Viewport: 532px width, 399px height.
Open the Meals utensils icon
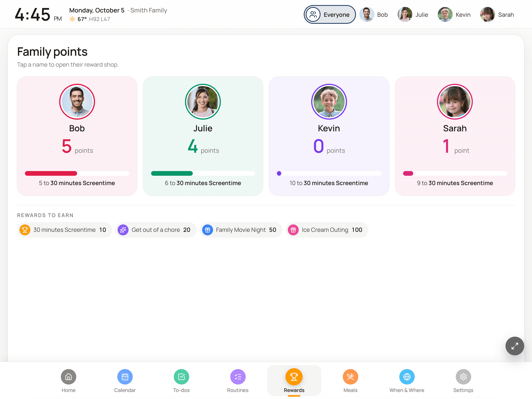(x=351, y=377)
